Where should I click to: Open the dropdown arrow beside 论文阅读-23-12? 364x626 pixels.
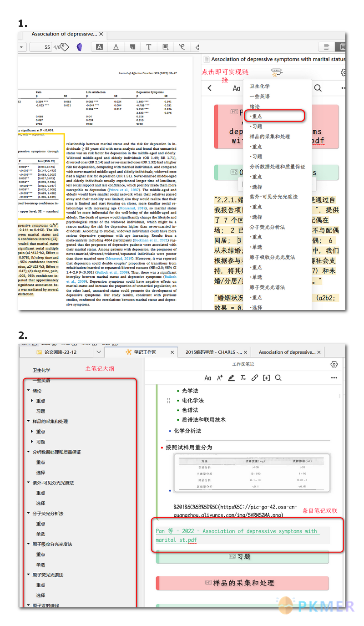pyautogui.click(x=99, y=352)
